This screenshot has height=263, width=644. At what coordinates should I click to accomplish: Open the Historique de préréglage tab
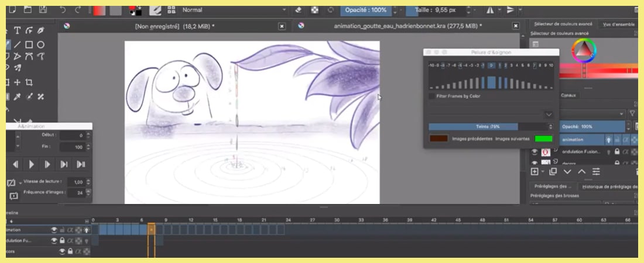click(x=609, y=186)
